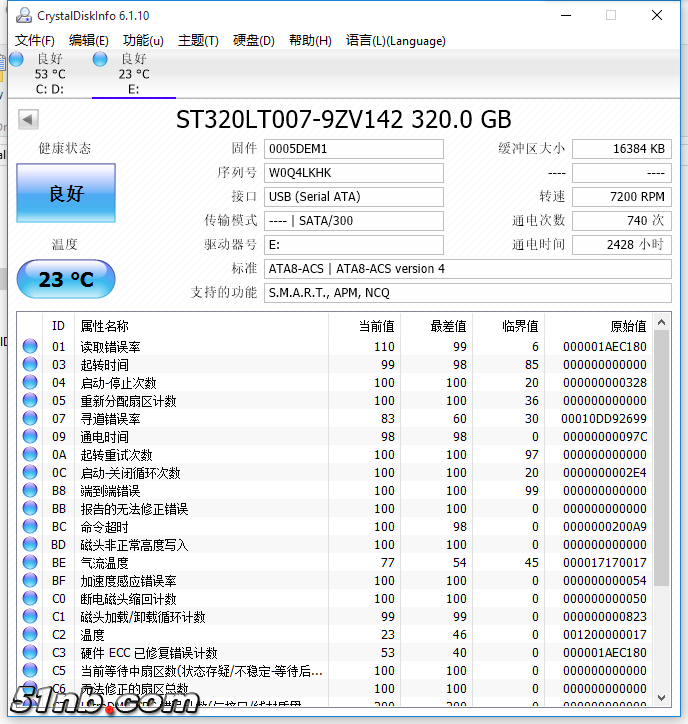Click status icon for BC 命令超时
Screen dimensions: 688x724
[x=30, y=526]
